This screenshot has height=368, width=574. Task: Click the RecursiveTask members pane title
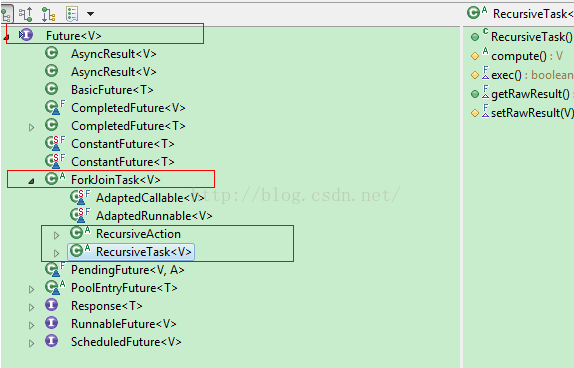coord(533,14)
